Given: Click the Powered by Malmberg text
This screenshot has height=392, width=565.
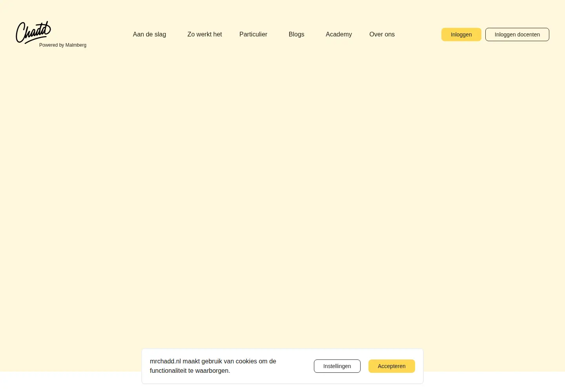Looking at the screenshot, I should pos(63,45).
